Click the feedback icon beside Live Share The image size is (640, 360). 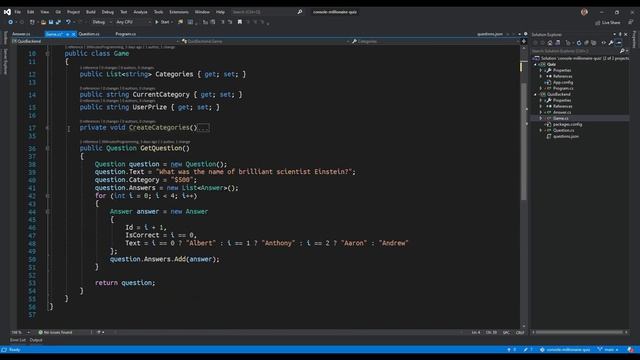(x=631, y=22)
